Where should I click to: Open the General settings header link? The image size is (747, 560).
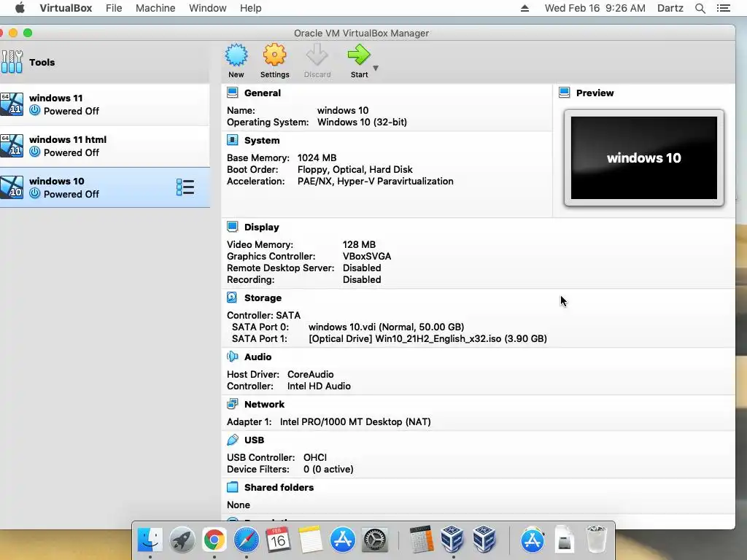click(263, 93)
